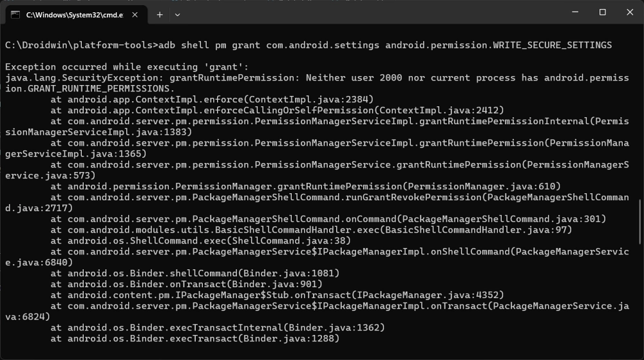The width and height of the screenshot is (644, 360).
Task: Open a new tab with plus icon
Action: [160, 14]
